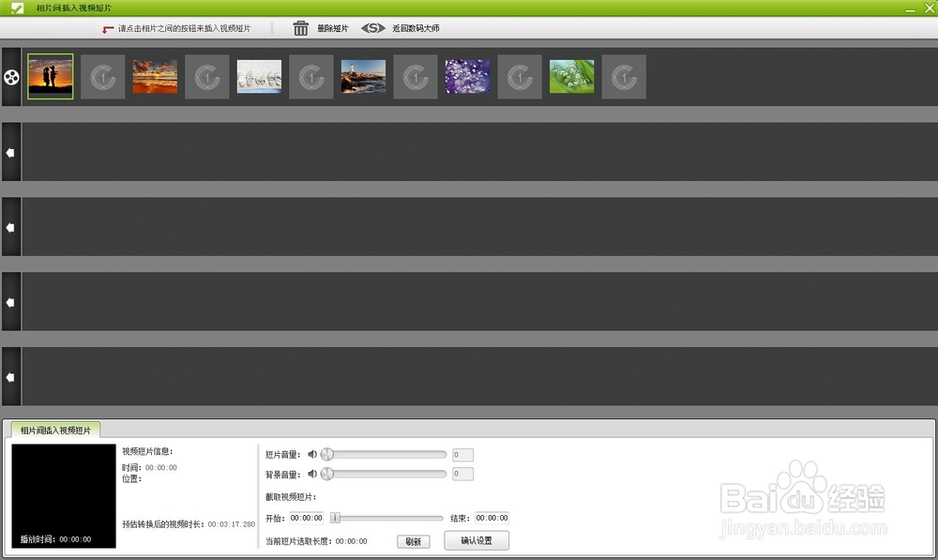
Task: Click the 结束 end time field
Action: click(492, 518)
